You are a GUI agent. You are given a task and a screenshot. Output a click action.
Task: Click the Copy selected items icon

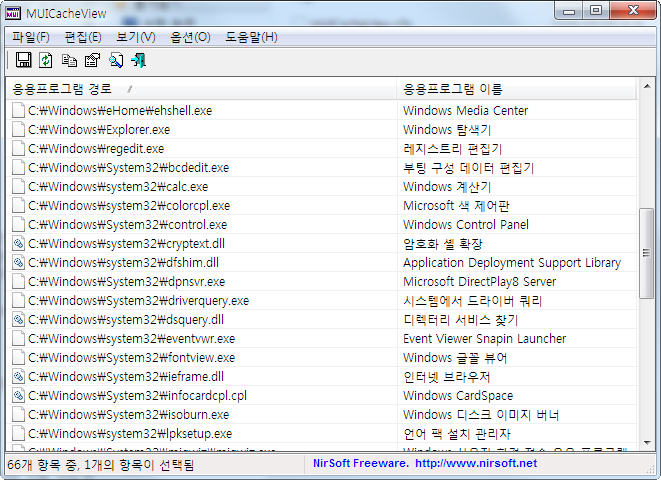click(69, 61)
